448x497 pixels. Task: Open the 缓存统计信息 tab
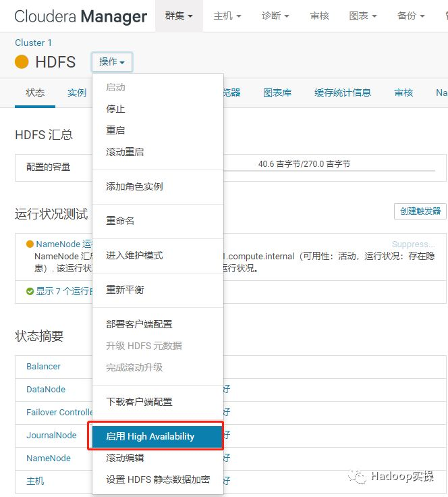coord(343,93)
